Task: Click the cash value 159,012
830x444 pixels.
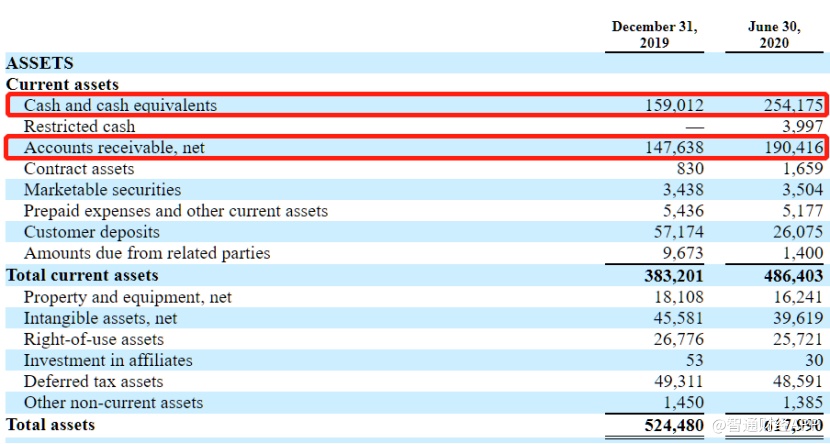Action: [674, 105]
